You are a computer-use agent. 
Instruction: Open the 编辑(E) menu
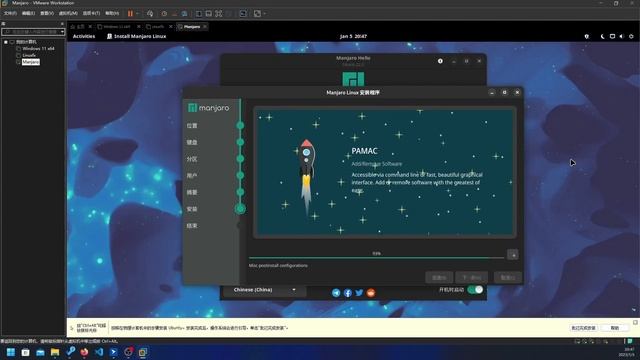coord(28,13)
